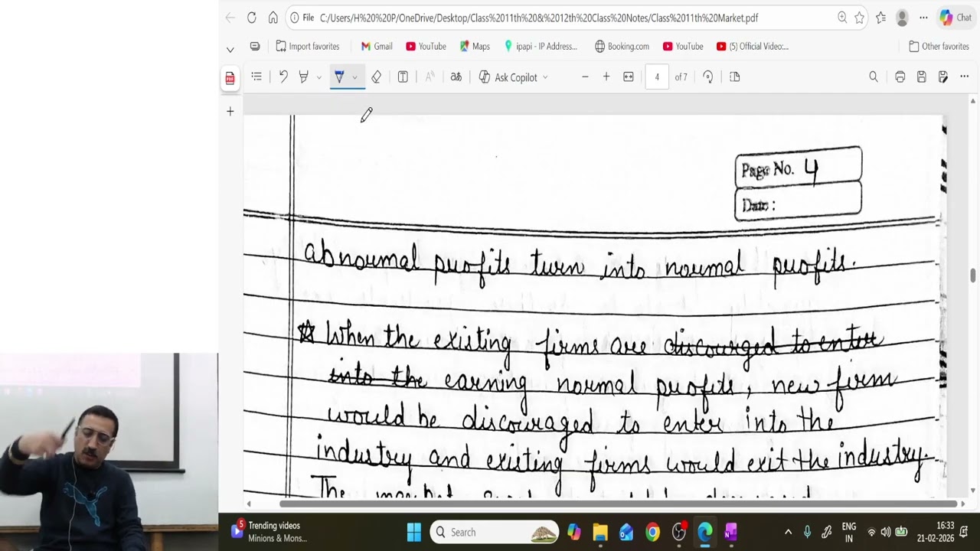980x551 pixels.
Task: Open the Maps bookmark
Action: 475,47
